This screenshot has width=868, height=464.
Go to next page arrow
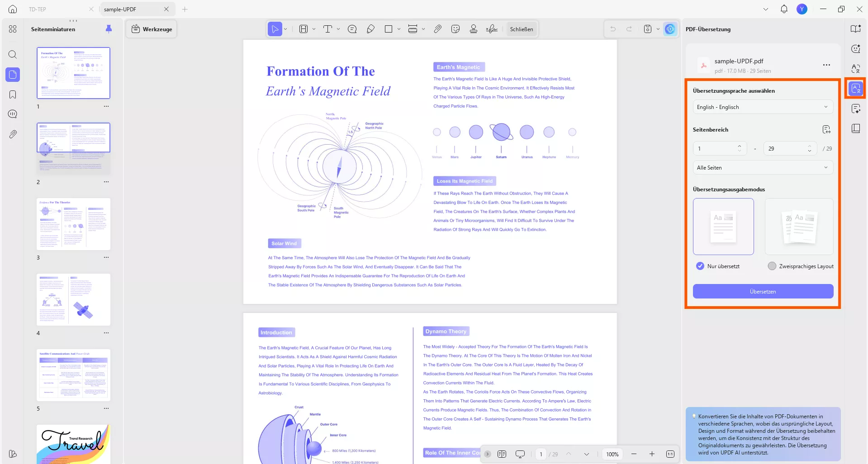(587, 454)
